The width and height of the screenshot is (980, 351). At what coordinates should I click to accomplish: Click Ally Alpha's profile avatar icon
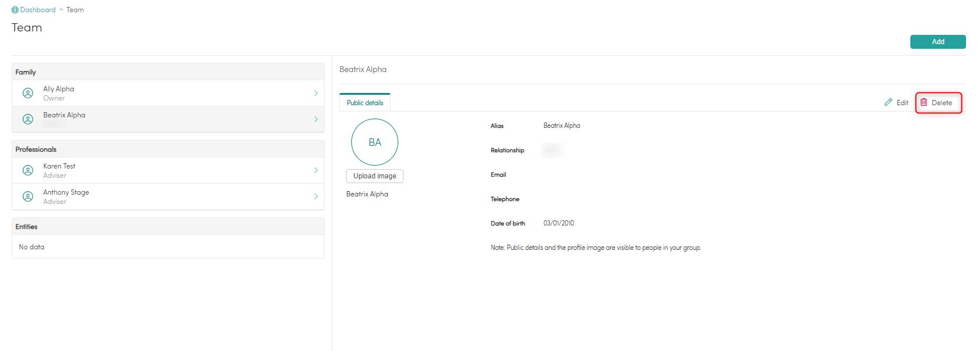click(x=28, y=93)
